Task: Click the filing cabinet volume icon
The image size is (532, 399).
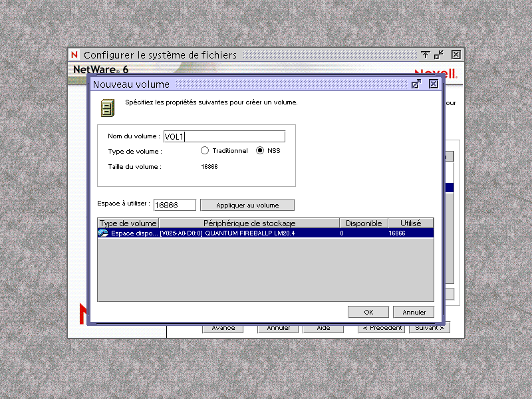Action: click(108, 108)
